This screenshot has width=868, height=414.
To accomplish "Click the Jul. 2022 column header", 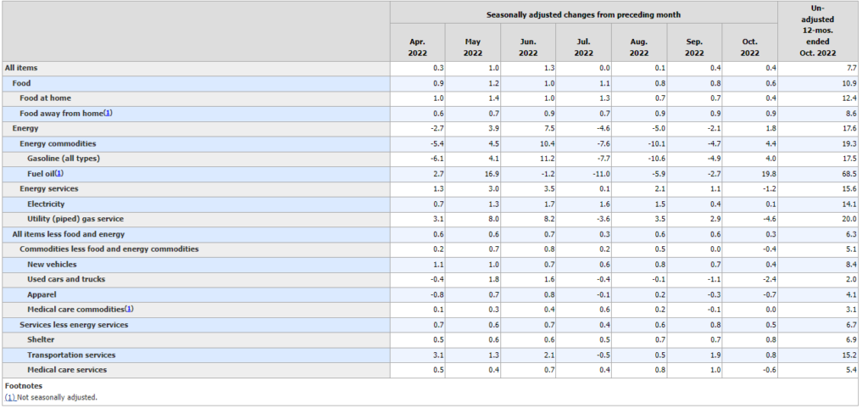I will tap(583, 46).
